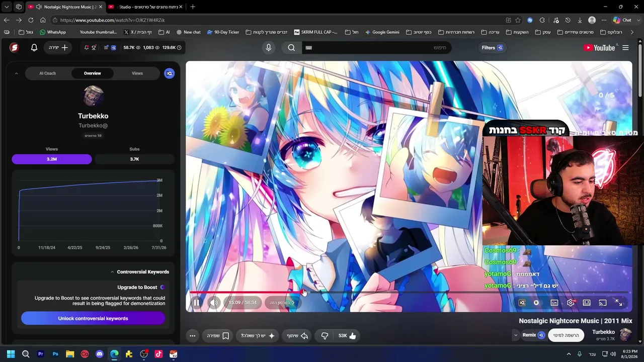Viewport: 644px width, 362px height.
Task: Click the chapter button beside the timestamp
Action: click(282, 303)
